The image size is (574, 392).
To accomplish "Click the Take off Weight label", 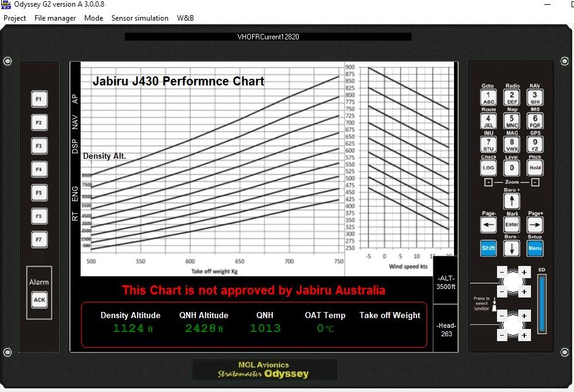I will [390, 315].
